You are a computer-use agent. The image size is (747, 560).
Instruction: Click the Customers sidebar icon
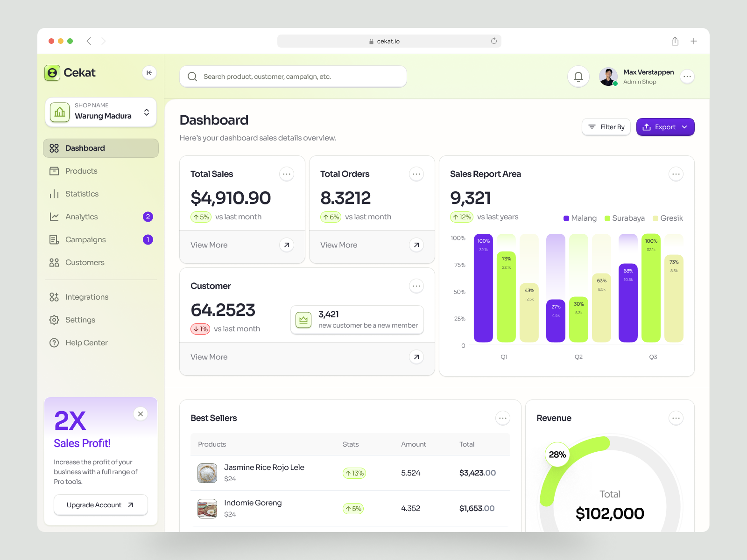(x=54, y=262)
